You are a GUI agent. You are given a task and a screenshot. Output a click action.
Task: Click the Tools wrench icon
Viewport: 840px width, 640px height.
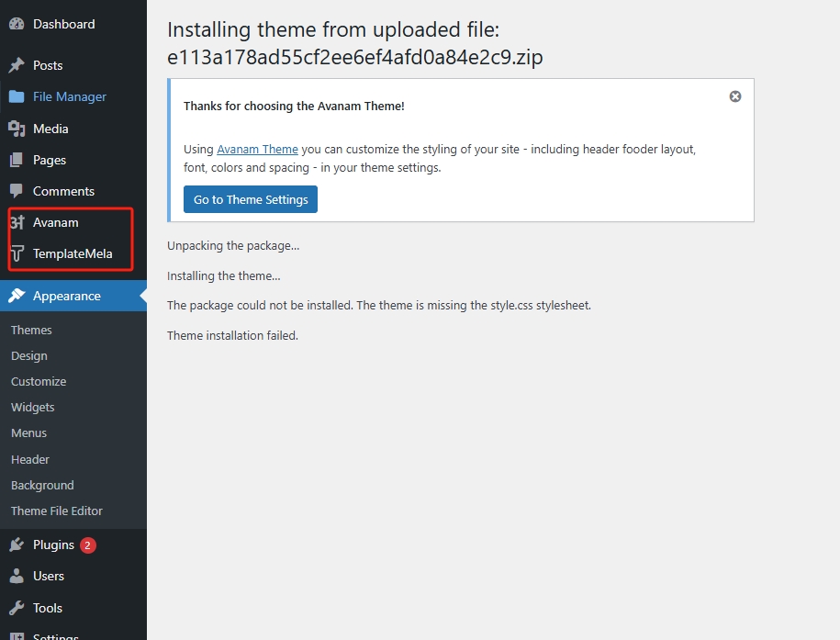coord(17,608)
